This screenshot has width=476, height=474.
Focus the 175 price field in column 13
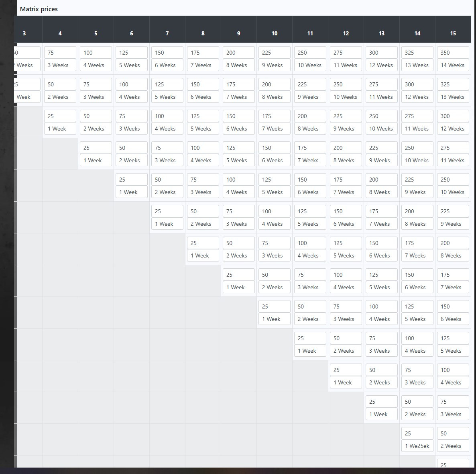(x=382, y=211)
